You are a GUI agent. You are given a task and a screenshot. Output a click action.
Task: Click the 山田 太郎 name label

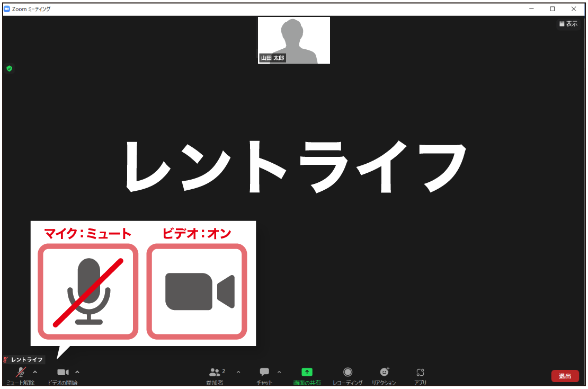click(273, 58)
